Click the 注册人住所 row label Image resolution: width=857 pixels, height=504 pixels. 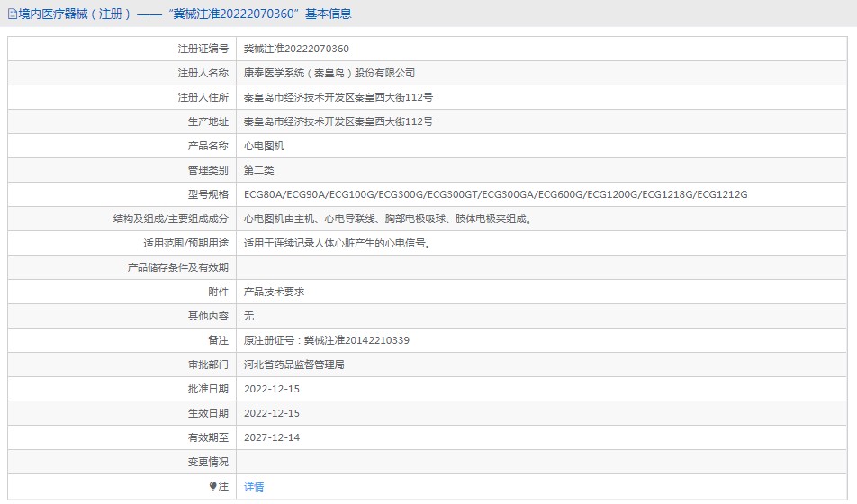(203, 97)
